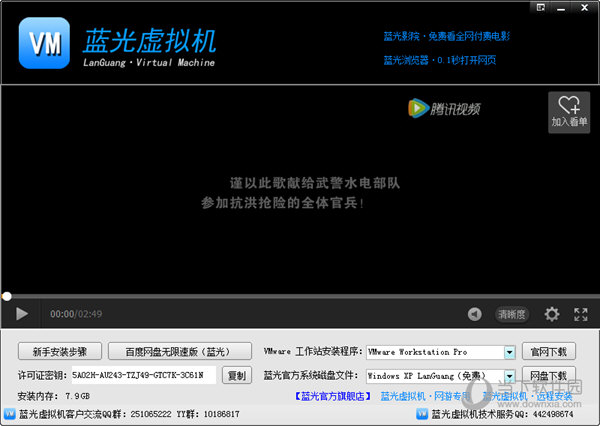The width and height of the screenshot is (600, 426).
Task: Play the video with the play button
Action: 22,314
